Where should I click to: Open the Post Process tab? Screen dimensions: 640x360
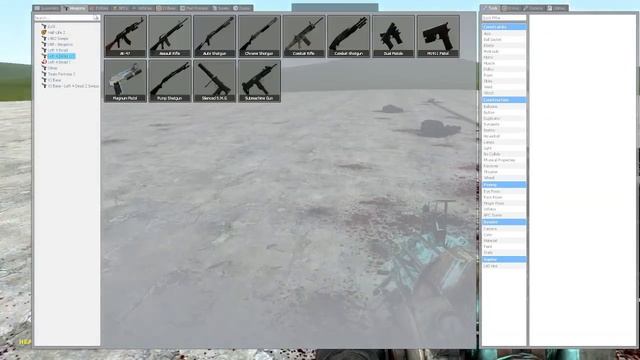[x=194, y=8]
